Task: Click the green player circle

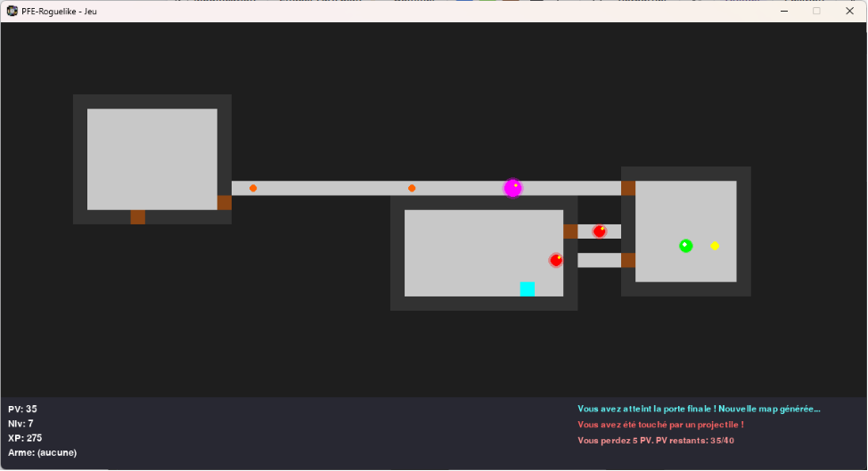Action: point(686,246)
